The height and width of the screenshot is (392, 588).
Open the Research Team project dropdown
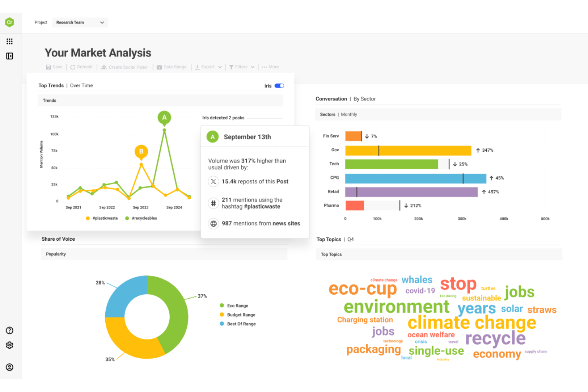[x=80, y=22]
